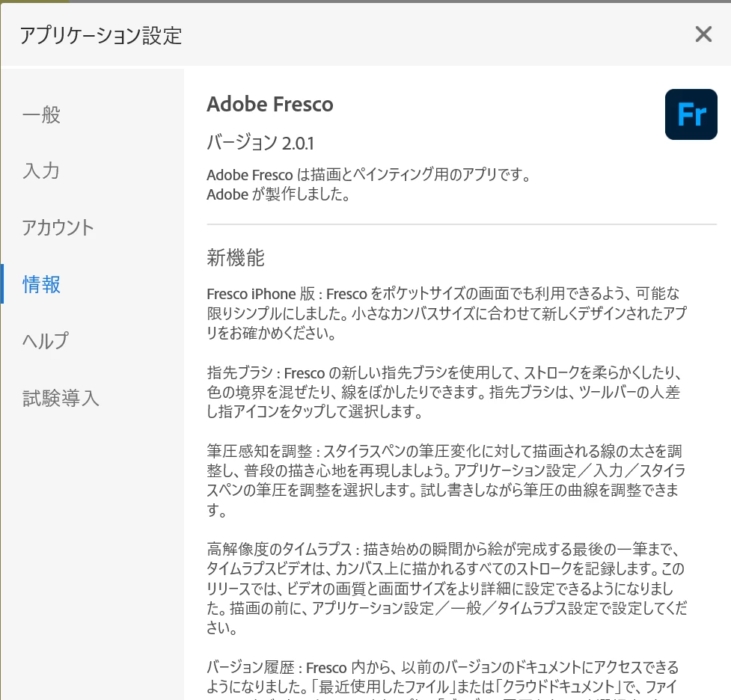The width and height of the screenshot is (731, 700).
Task: Switch to the アカウント tab
Action: tap(58, 228)
